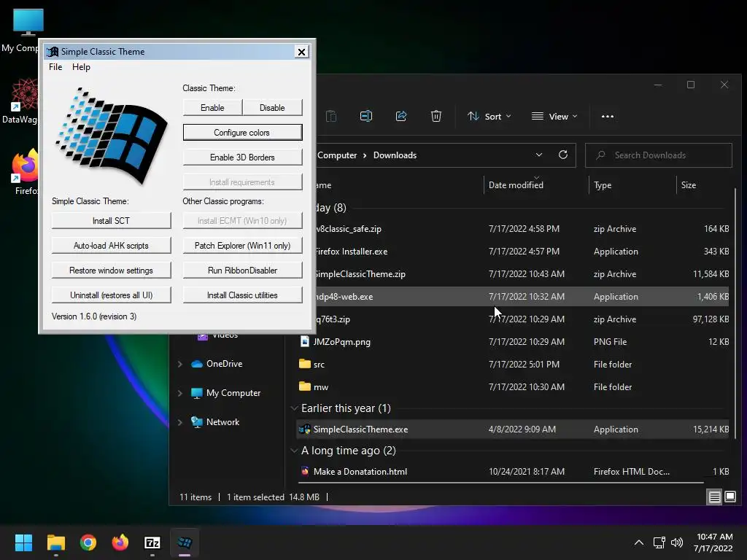This screenshot has height=560, width=747.
Task: Expand My Computer in the navigation pane
Action: 180,393
